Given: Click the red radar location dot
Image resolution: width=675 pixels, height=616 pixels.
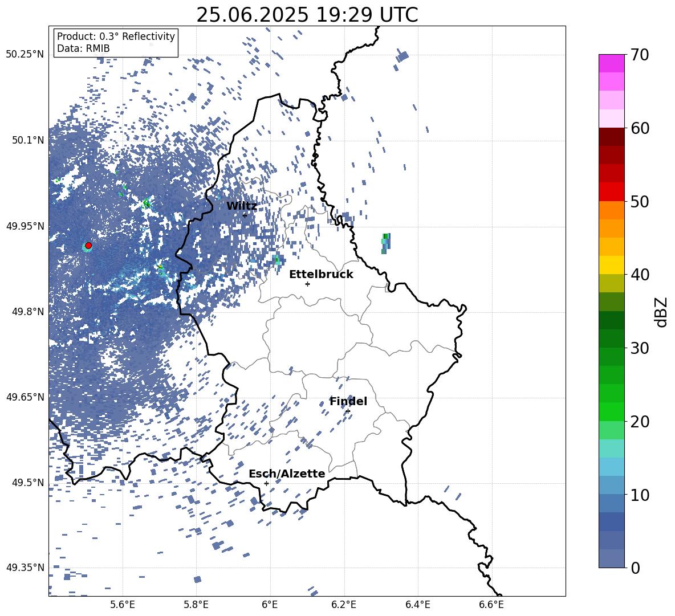Looking at the screenshot, I should [88, 245].
